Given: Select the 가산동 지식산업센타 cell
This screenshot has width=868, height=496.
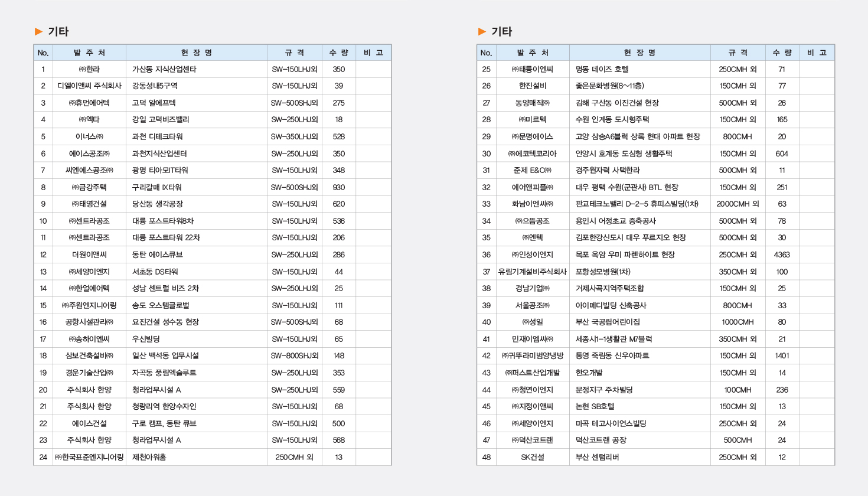Looking at the screenshot, I should [x=164, y=69].
